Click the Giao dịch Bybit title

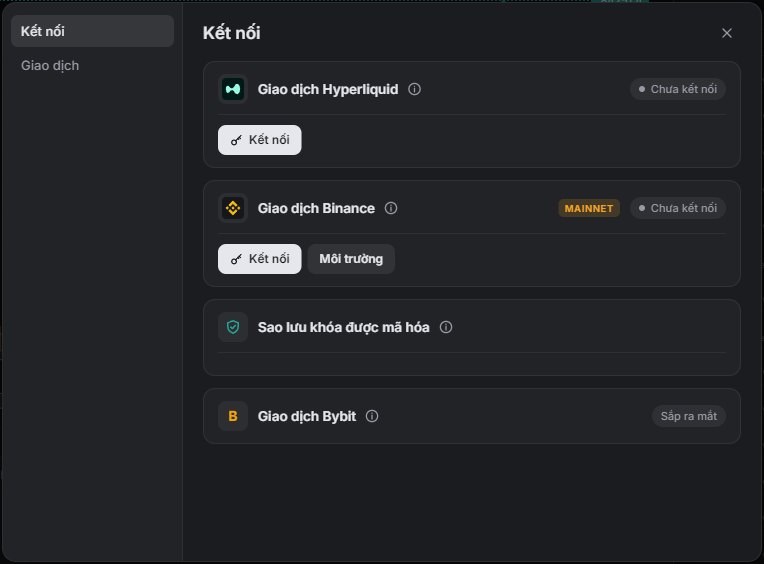(x=307, y=416)
